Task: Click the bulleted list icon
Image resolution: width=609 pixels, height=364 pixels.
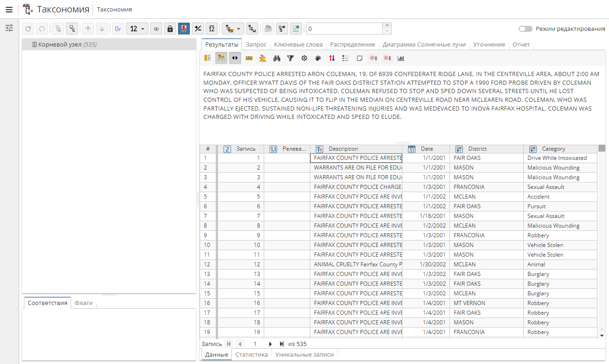Action: [x=346, y=58]
